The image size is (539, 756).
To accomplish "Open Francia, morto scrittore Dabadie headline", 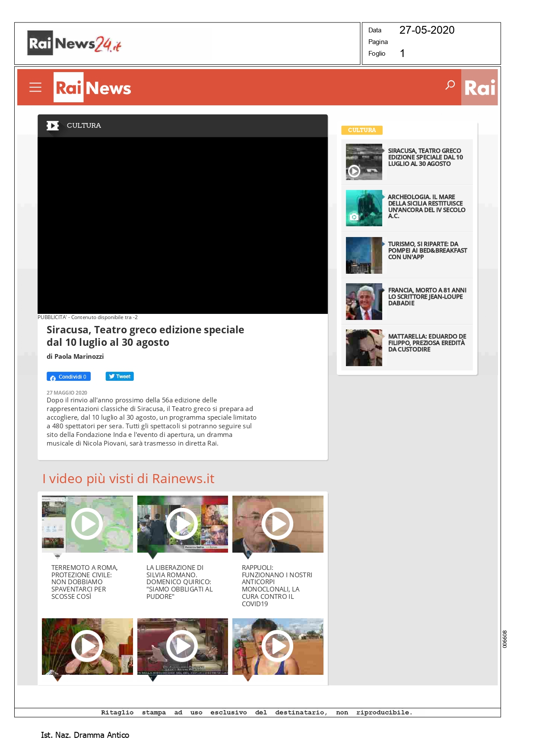I will click(x=427, y=297).
